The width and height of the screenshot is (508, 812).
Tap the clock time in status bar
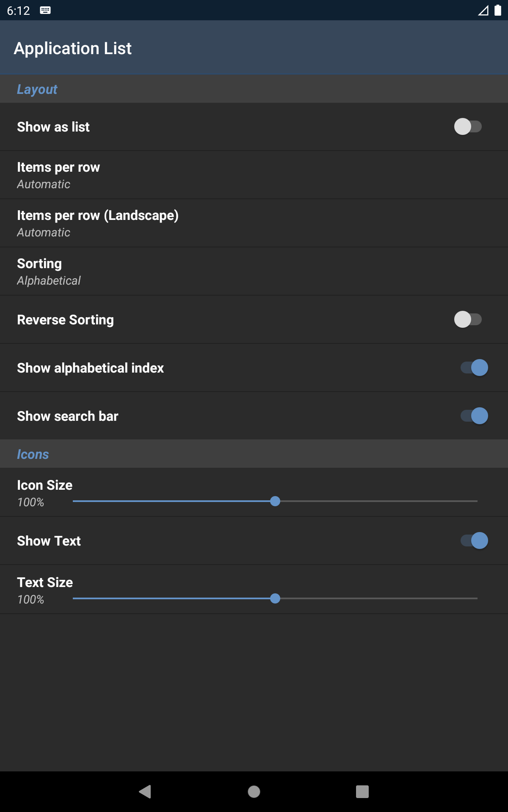pyautogui.click(x=18, y=11)
